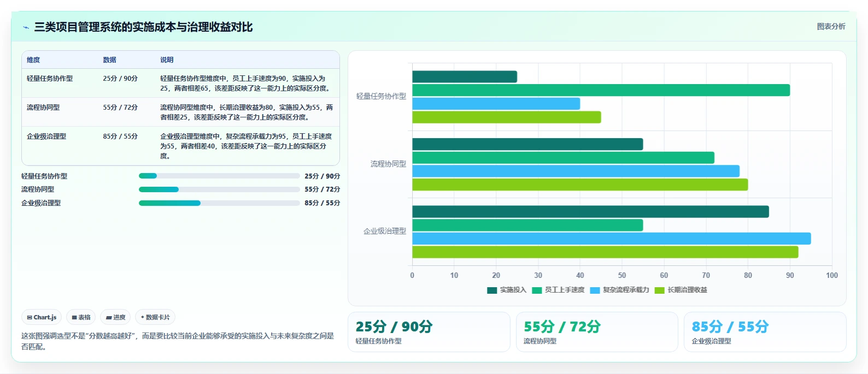Image resolution: width=868 pixels, height=374 pixels.
Task: Click the footnote text starting 这张图强调
Action: (178, 341)
